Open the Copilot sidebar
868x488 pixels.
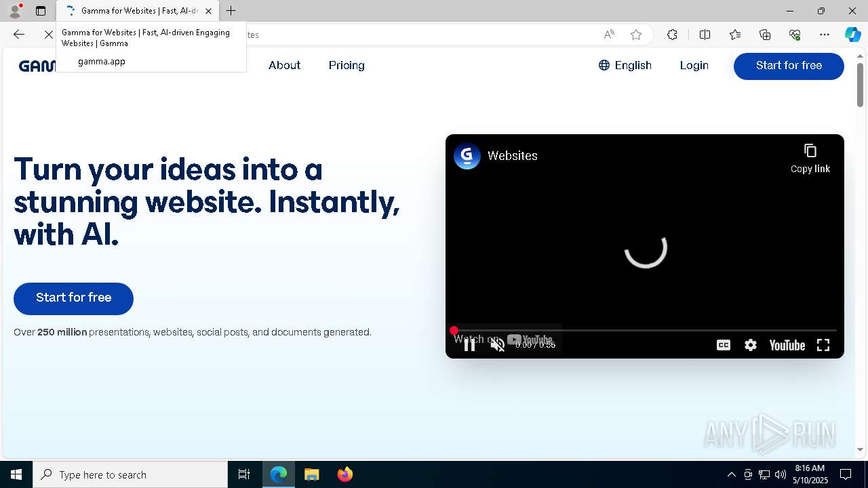[x=852, y=35]
